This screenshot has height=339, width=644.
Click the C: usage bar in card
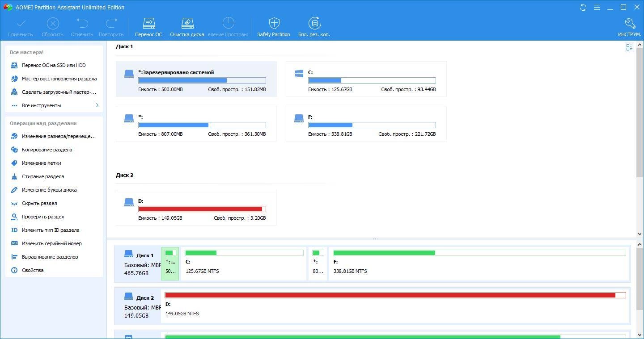click(x=372, y=80)
